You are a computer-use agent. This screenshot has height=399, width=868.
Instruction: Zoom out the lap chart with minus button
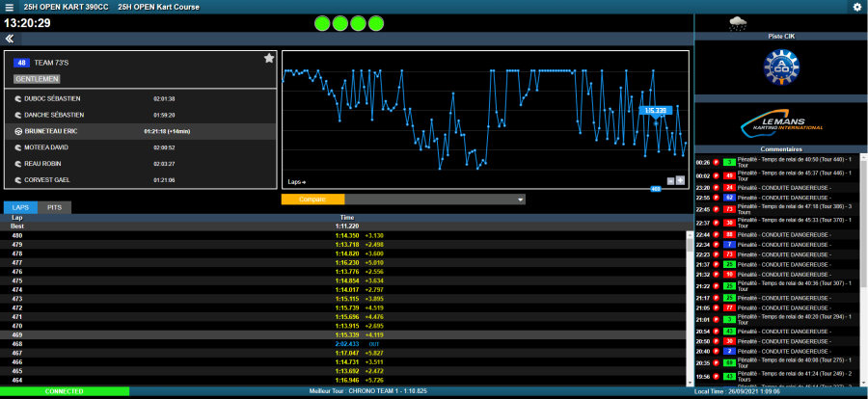pos(670,180)
